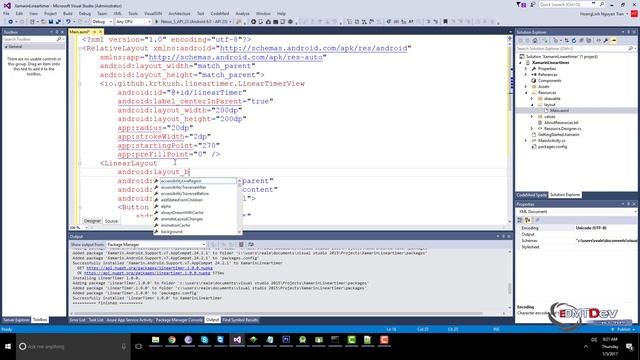Select Main.axml in Solution Explorer
Screen dimensions: 640x360
559,111
